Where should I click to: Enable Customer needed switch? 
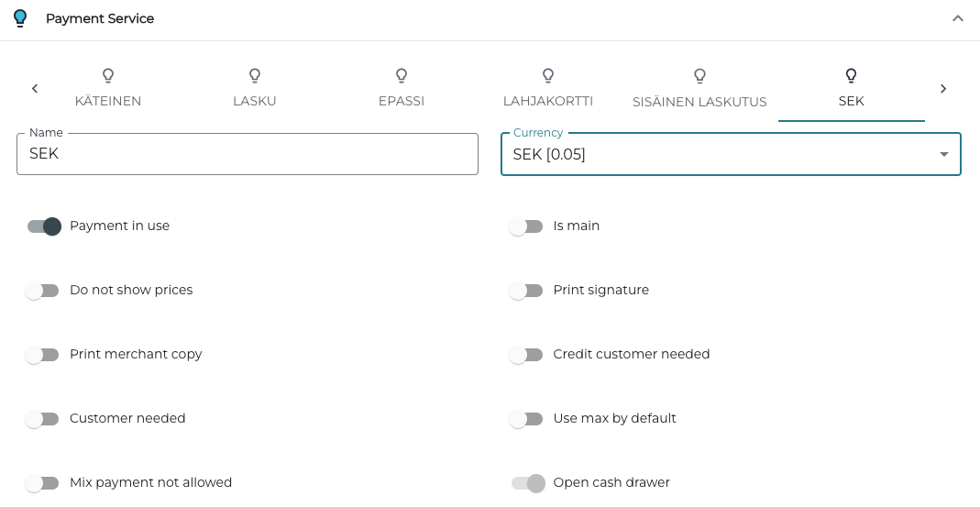pyautogui.click(x=42, y=419)
